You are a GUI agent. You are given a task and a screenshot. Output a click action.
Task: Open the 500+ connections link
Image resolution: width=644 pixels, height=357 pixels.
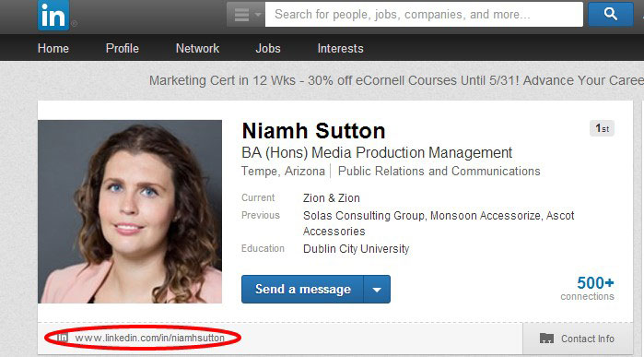pos(588,288)
